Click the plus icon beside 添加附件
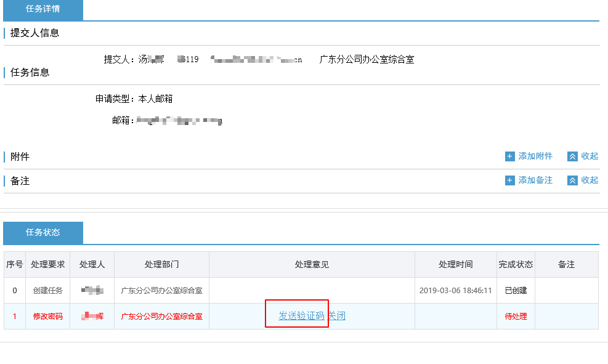This screenshot has width=608, height=364. pyautogui.click(x=509, y=156)
